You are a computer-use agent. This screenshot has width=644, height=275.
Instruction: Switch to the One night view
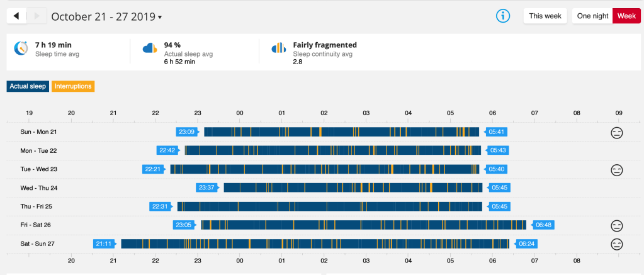(592, 16)
